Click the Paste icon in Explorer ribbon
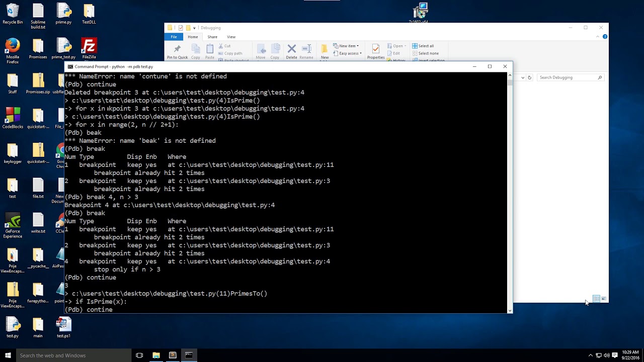The height and width of the screenshot is (362, 644). point(210,52)
